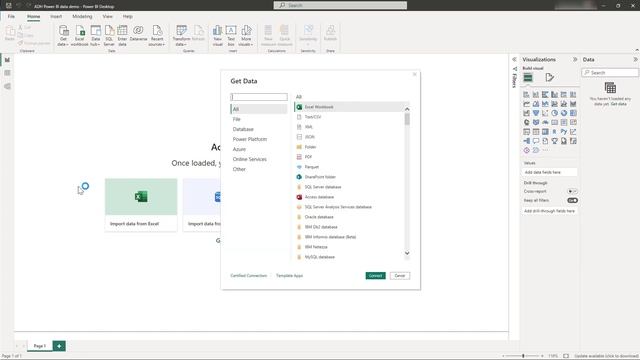Click Dataverse ribbon button

click(x=138, y=33)
